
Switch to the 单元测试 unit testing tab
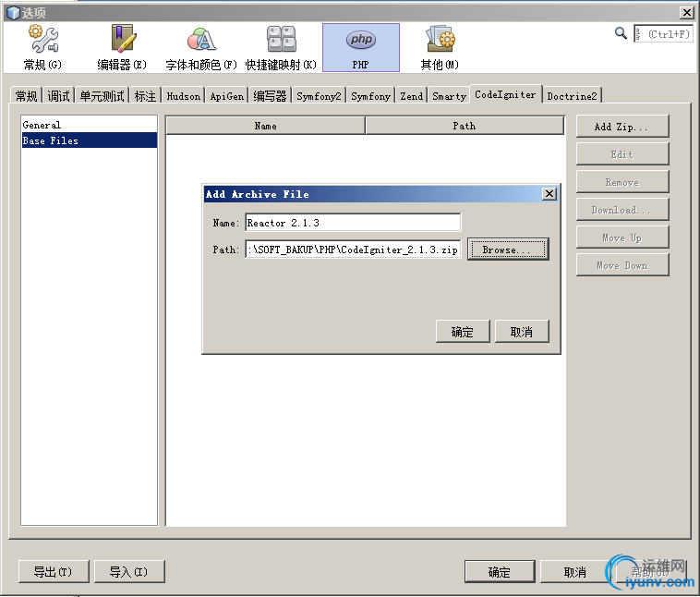102,95
